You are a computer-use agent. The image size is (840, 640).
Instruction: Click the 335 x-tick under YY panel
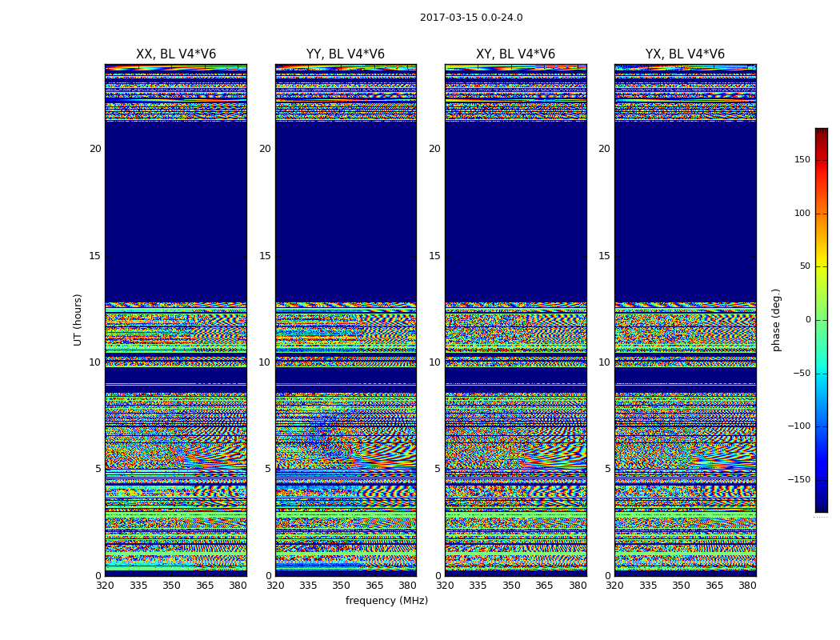click(308, 586)
